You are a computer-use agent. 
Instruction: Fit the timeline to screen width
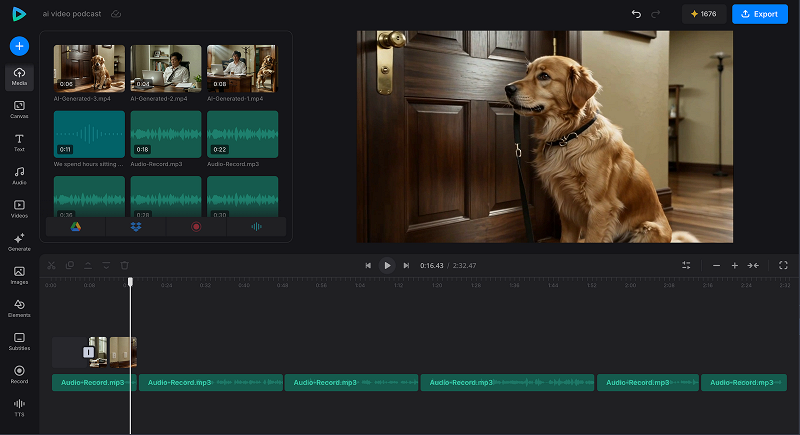click(753, 265)
